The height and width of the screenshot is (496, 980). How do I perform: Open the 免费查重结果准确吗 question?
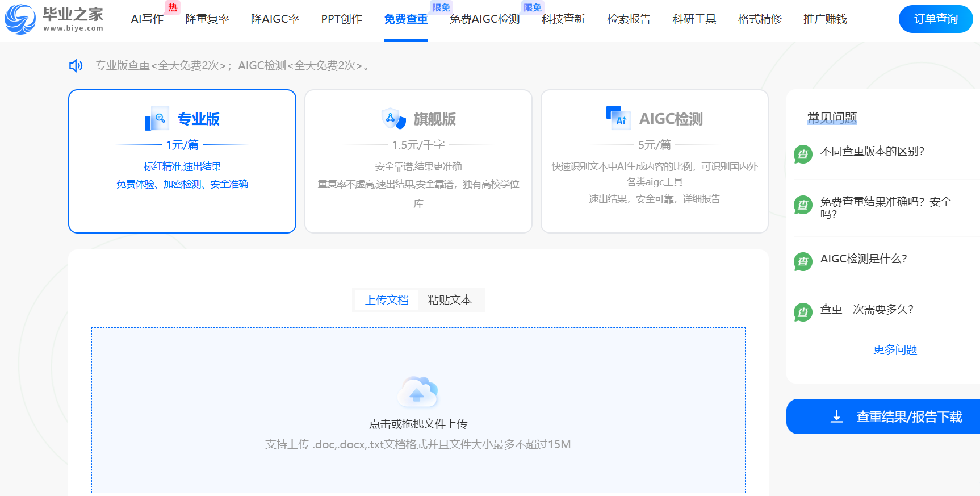(x=886, y=208)
